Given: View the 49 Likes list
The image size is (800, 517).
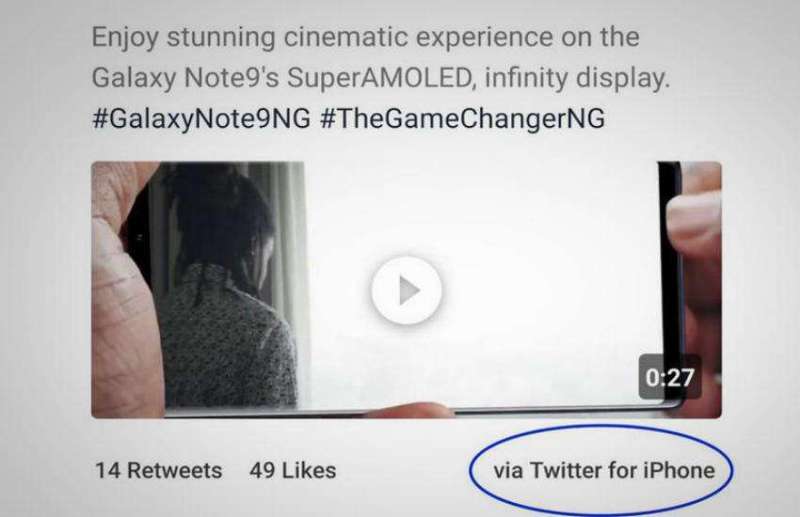Looking at the screenshot, I should pos(292,470).
